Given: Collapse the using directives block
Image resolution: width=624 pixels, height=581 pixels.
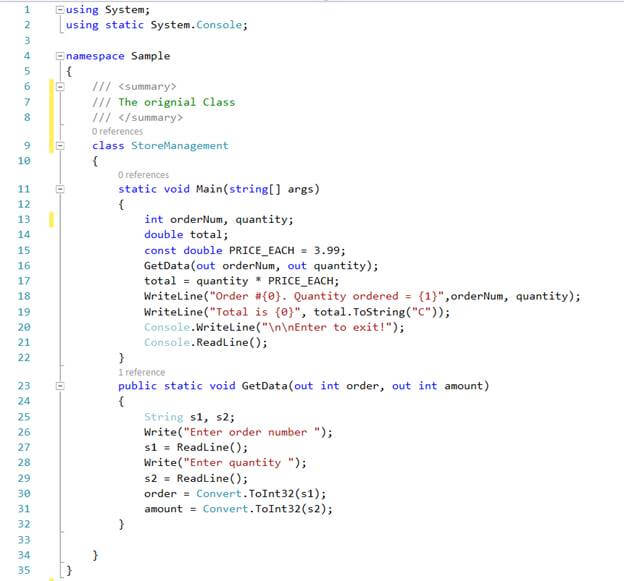Looking at the screenshot, I should (x=60, y=10).
